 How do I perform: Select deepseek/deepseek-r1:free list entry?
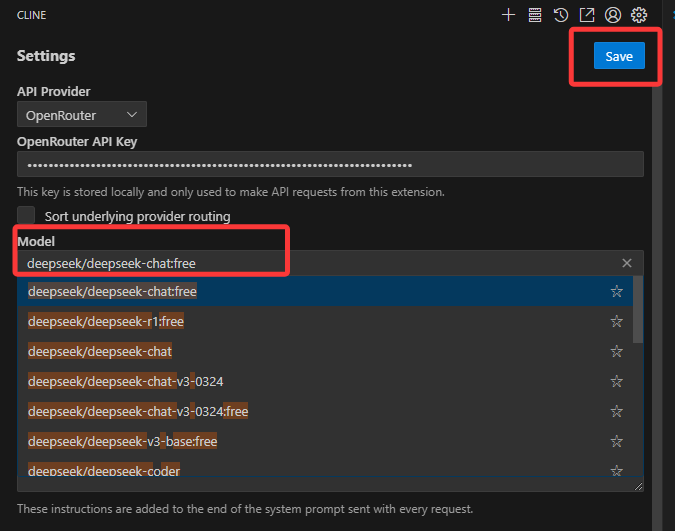tap(106, 322)
